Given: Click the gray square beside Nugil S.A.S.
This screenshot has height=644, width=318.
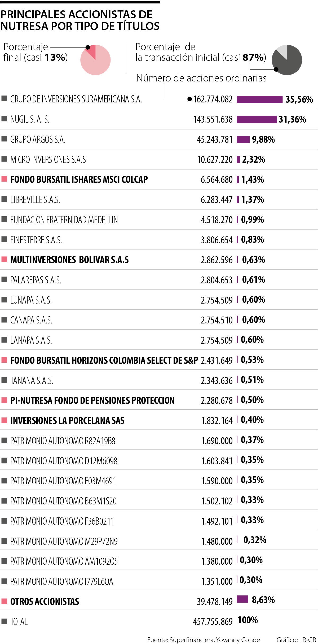Looking at the screenshot, I should pyautogui.click(x=4, y=119).
